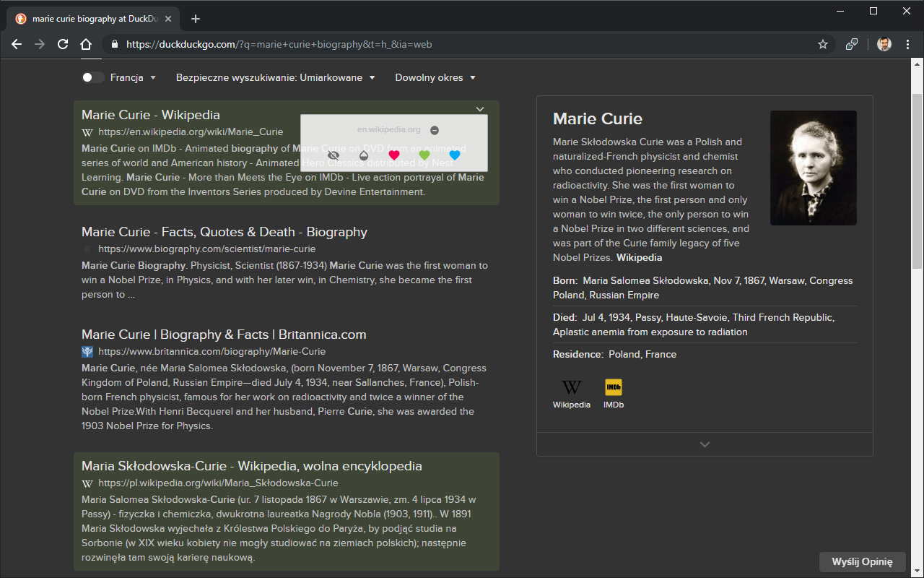Select the pink heart highlight color
Viewport: 924px width, 578px height.
pyautogui.click(x=394, y=155)
